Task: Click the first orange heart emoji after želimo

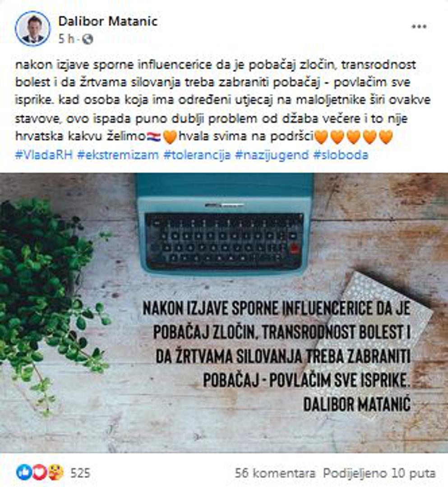Action: 170,137
